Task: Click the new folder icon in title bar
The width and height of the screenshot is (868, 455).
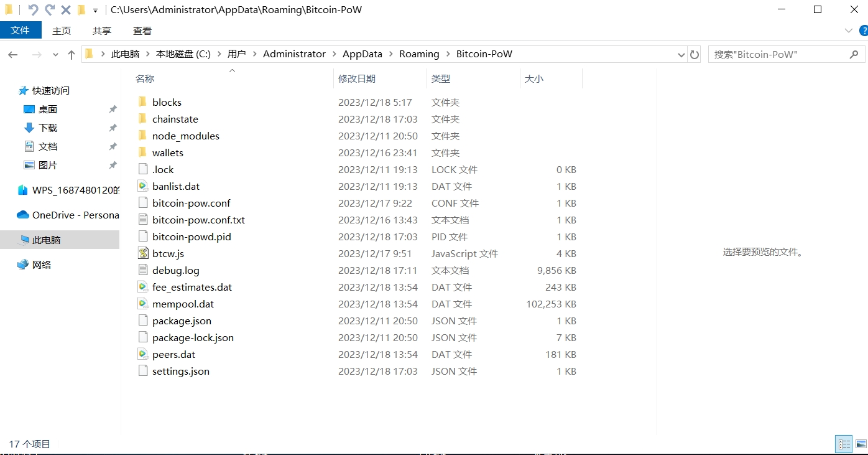Action: [x=81, y=10]
